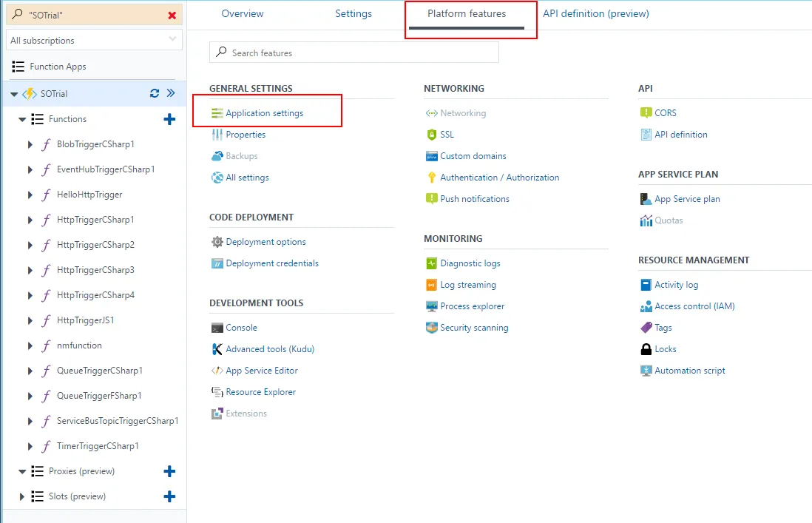This screenshot has width=812, height=523.
Task: Open Deployment options gear icon
Action: click(217, 242)
